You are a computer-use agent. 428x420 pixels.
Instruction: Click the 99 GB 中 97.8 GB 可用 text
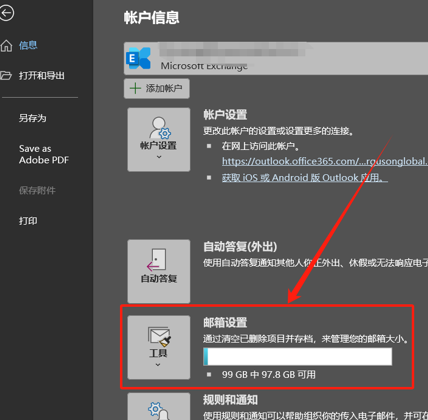pos(269,375)
